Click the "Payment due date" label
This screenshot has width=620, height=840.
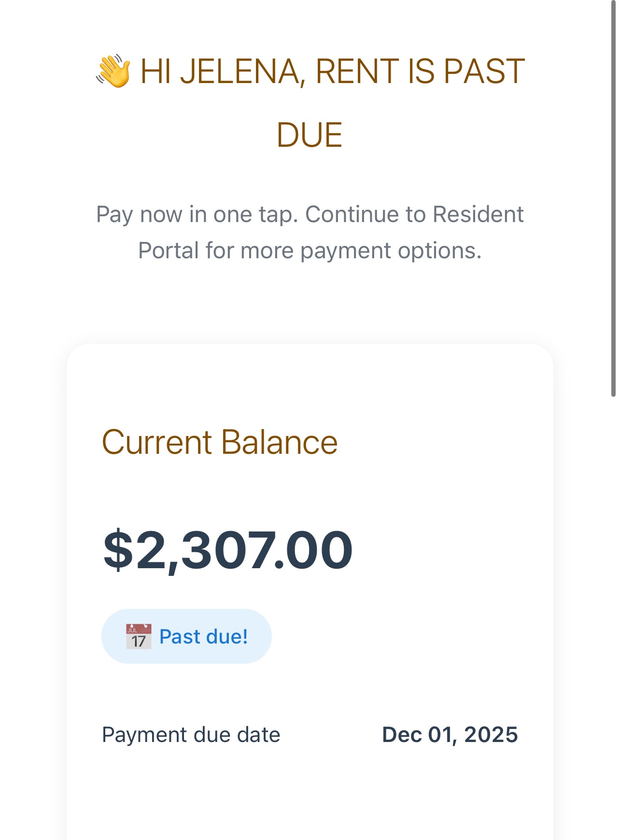(191, 735)
